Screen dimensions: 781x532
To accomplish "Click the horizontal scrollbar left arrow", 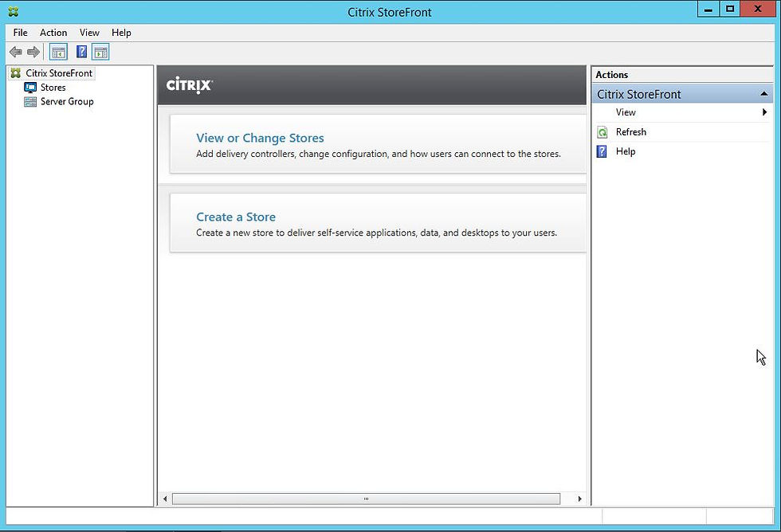I will (165, 499).
